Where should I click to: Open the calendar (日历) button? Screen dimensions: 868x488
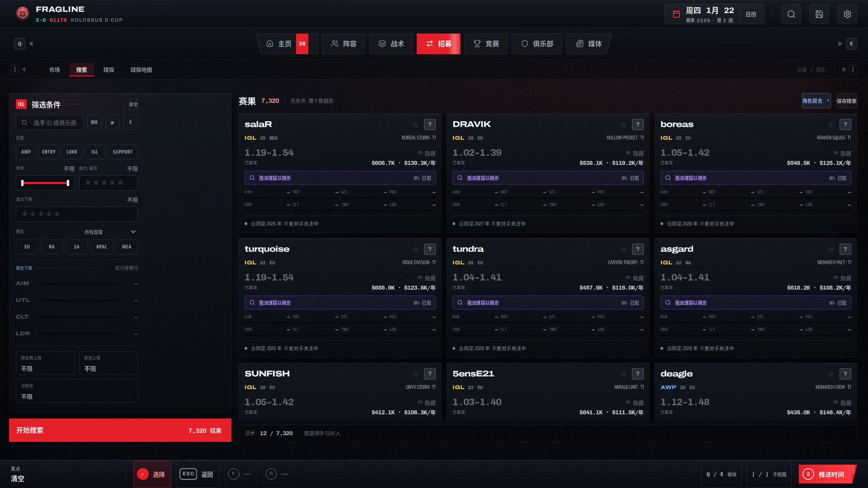pos(751,14)
